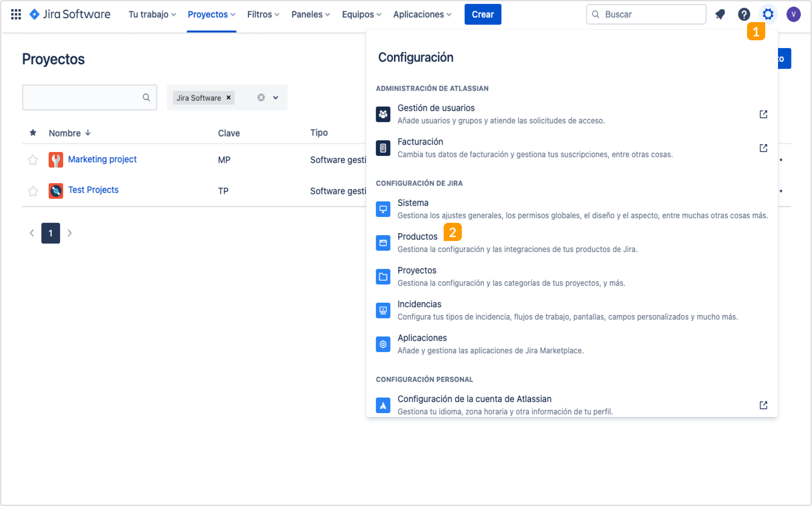This screenshot has width=812, height=506.
Task: Open Proyectos settings in Configuración menu
Action: 572,276
